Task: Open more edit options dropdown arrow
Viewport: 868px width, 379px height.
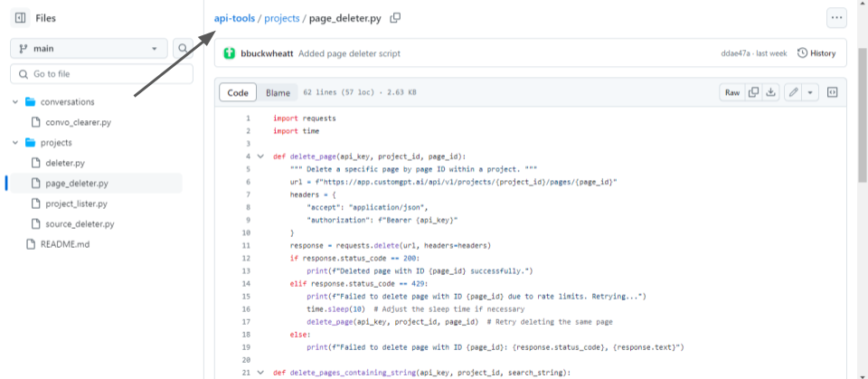Action: click(x=810, y=93)
